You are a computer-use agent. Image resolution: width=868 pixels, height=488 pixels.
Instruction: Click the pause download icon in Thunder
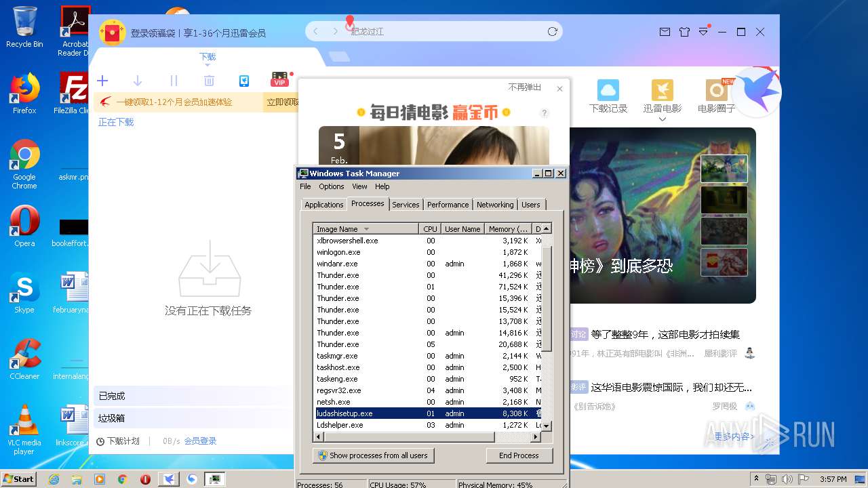(x=174, y=81)
